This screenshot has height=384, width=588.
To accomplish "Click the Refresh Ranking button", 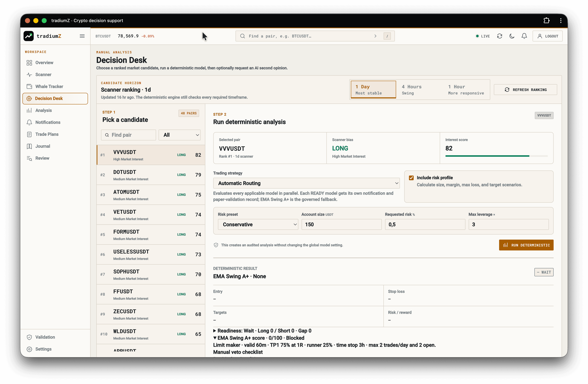I will 526,90.
